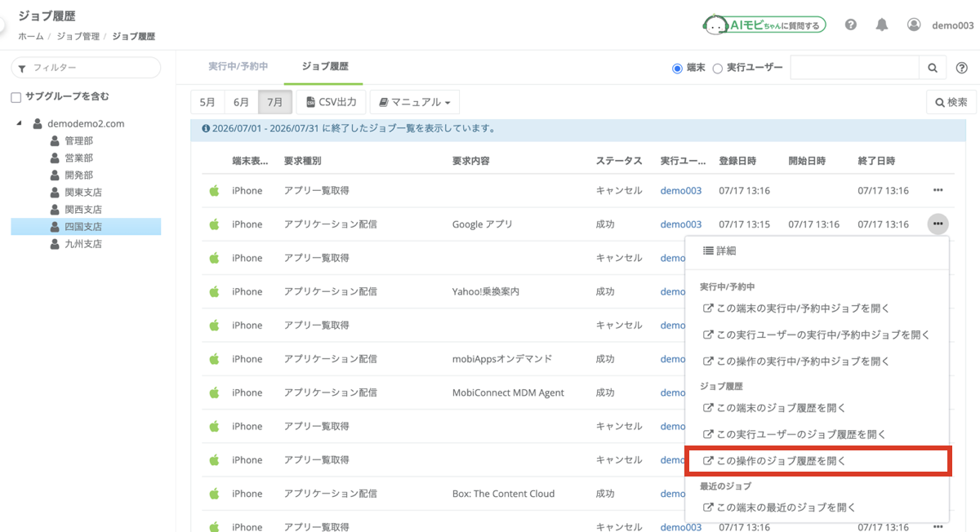Viewport: 980px width, 532px height.
Task: Select the 端末 radio button
Action: click(677, 69)
